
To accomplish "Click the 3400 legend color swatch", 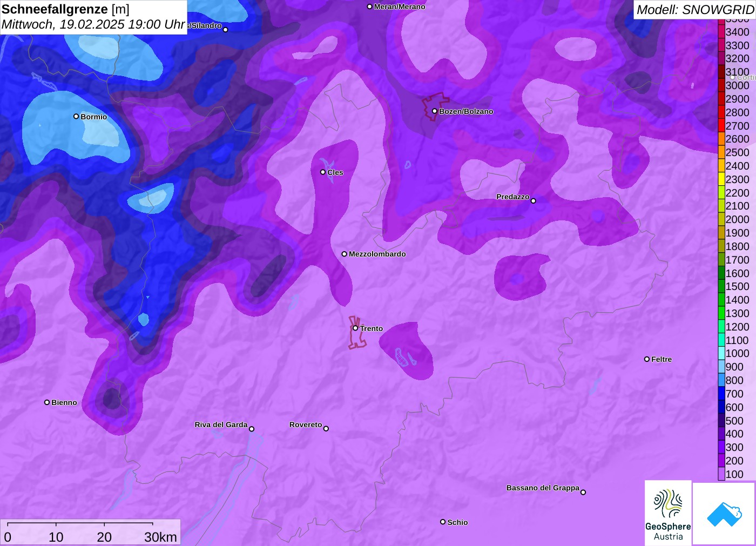I will pyautogui.click(x=721, y=32).
